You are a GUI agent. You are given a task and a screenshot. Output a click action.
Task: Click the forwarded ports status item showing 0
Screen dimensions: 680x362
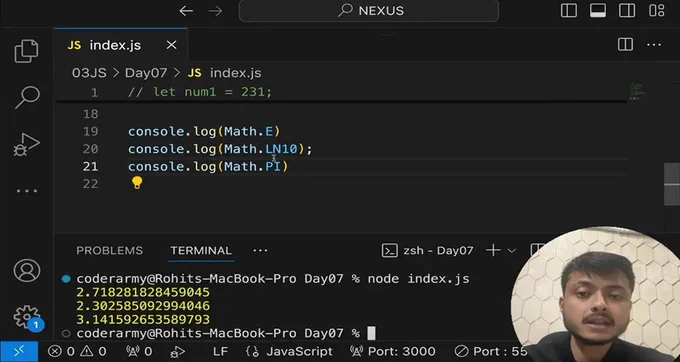click(x=139, y=351)
